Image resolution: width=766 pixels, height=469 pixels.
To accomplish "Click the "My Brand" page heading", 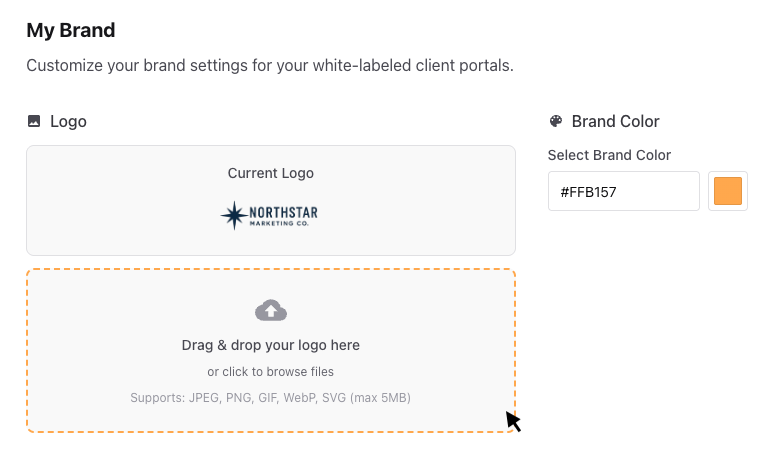I will (x=71, y=30).
